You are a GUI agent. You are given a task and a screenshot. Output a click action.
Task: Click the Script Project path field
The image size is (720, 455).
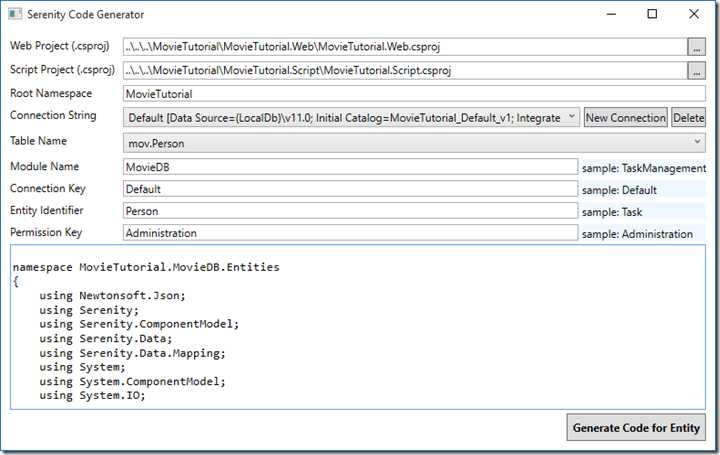tap(405, 71)
